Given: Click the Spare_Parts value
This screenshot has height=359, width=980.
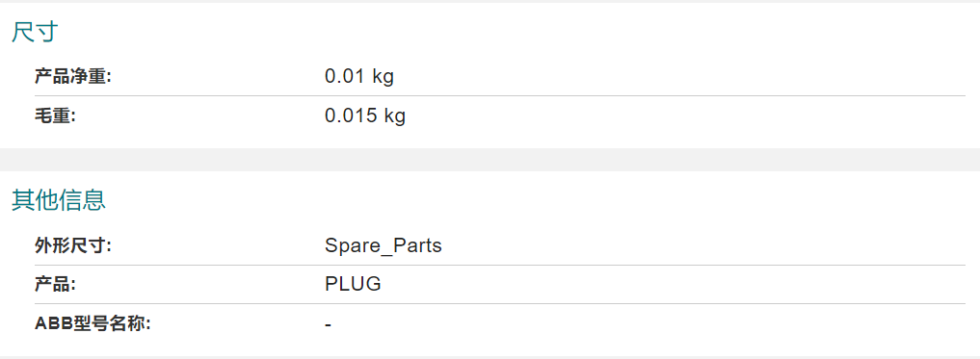Looking at the screenshot, I should click(384, 246).
